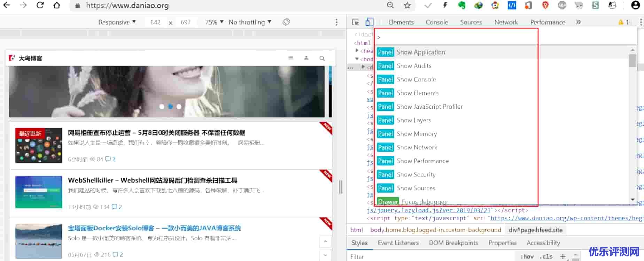This screenshot has width=644, height=261.
Task: Open the blog hamburger menu icon
Action: tap(291, 58)
